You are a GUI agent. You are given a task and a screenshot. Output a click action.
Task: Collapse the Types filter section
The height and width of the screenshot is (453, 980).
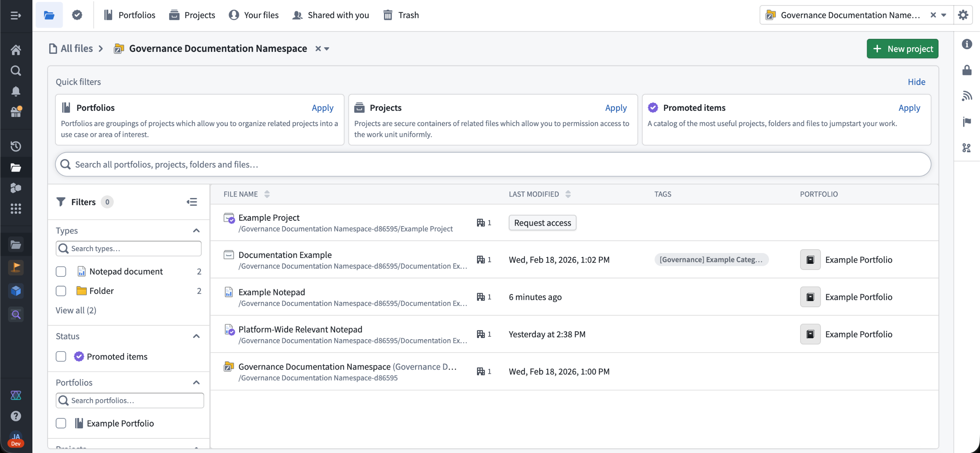click(196, 230)
